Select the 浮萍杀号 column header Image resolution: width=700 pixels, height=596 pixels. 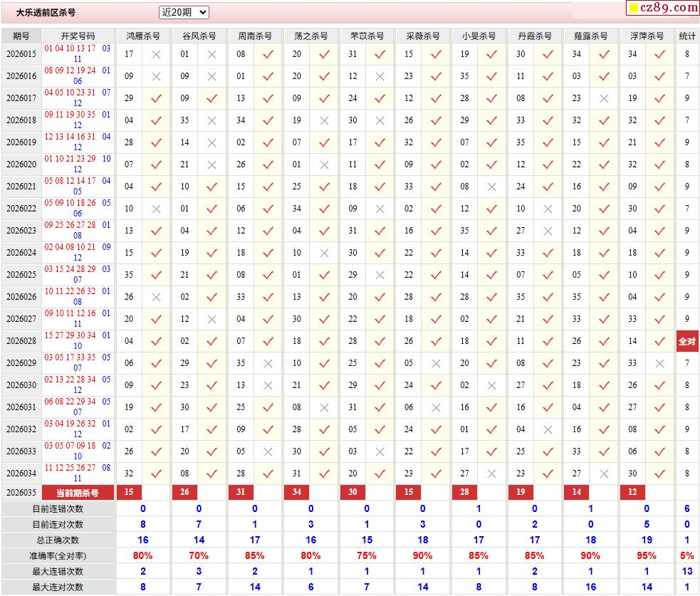coord(647,36)
